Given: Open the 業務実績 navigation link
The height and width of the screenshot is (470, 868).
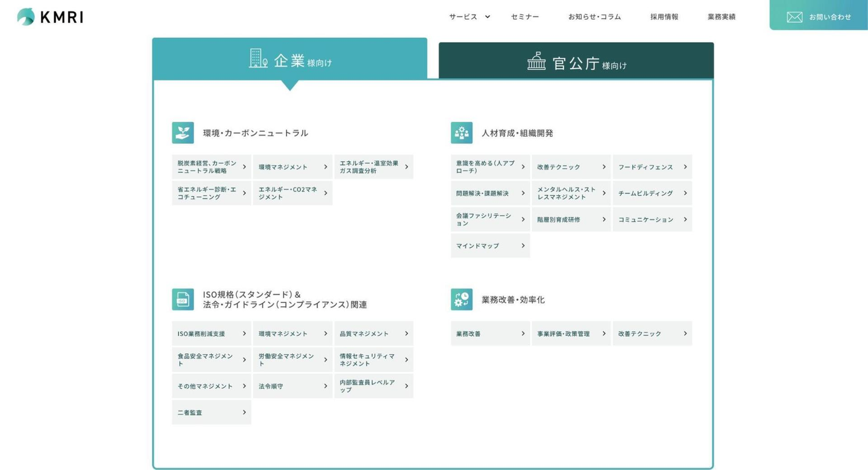Looking at the screenshot, I should click(722, 17).
